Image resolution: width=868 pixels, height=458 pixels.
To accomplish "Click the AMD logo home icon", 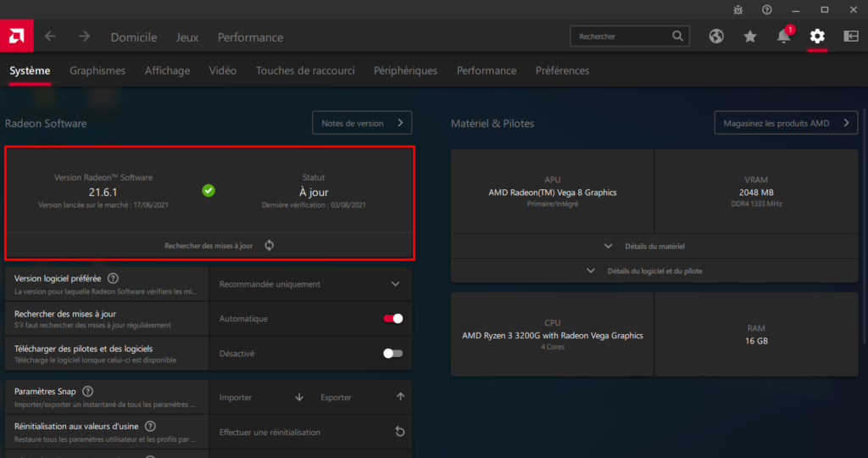I will 17,36.
